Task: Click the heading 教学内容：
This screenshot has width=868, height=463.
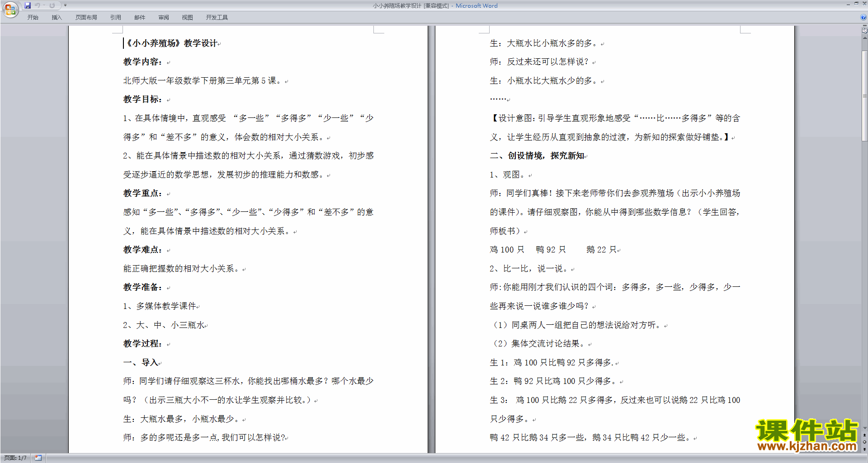Action: (x=142, y=62)
